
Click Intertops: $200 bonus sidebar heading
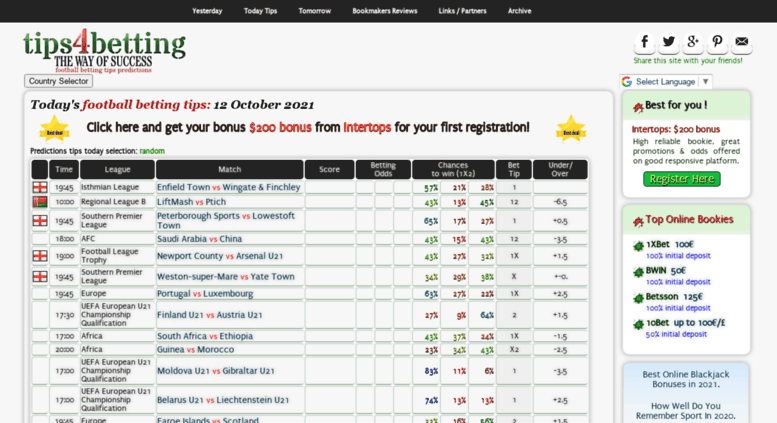[676, 129]
